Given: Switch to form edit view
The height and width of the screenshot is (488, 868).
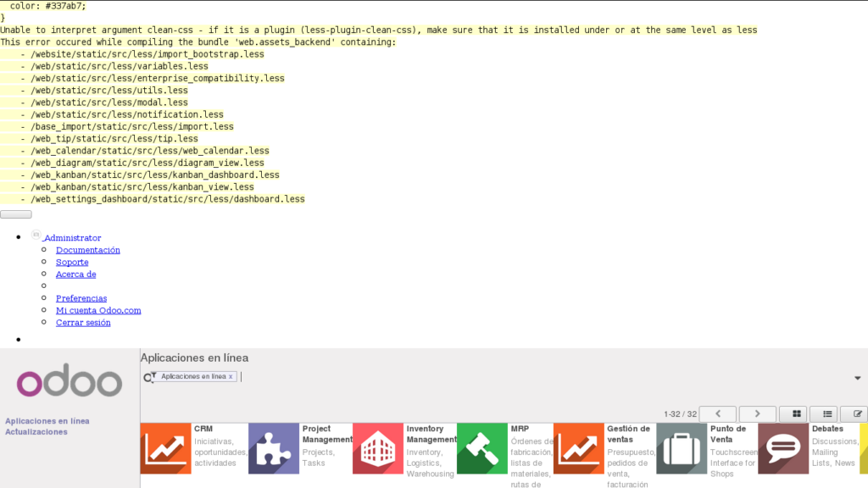Looking at the screenshot, I should click(857, 413).
